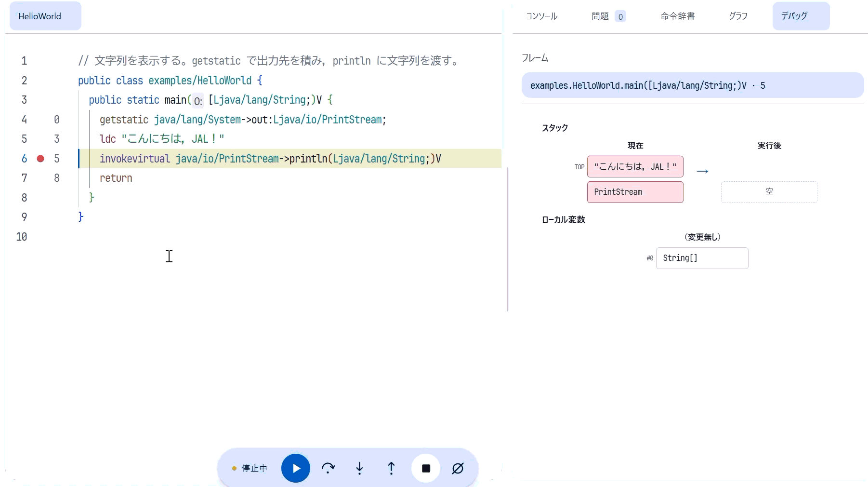
Task: Click the empty 空 stack box after execution
Action: [x=769, y=192]
